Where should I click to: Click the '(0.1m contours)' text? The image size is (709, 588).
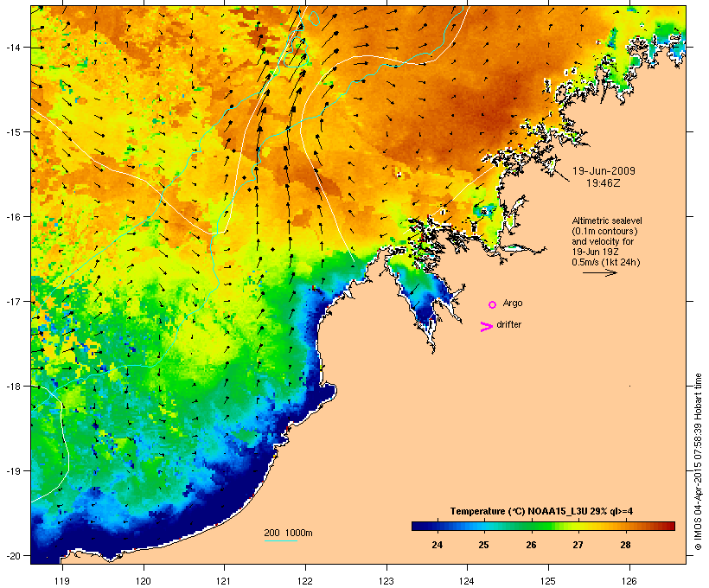[x=604, y=231]
